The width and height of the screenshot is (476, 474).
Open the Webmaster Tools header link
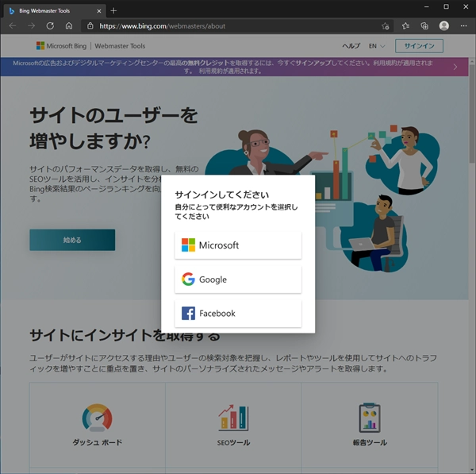click(120, 46)
